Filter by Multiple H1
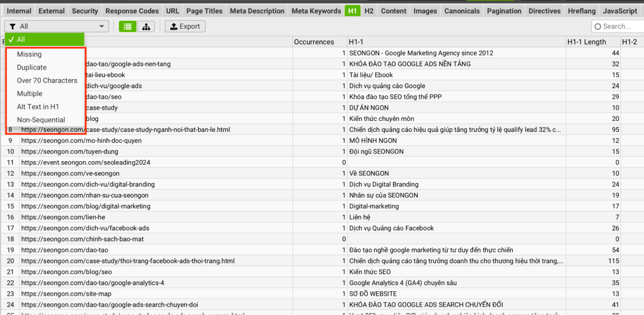Viewport: 644px width, 315px height. (30, 94)
